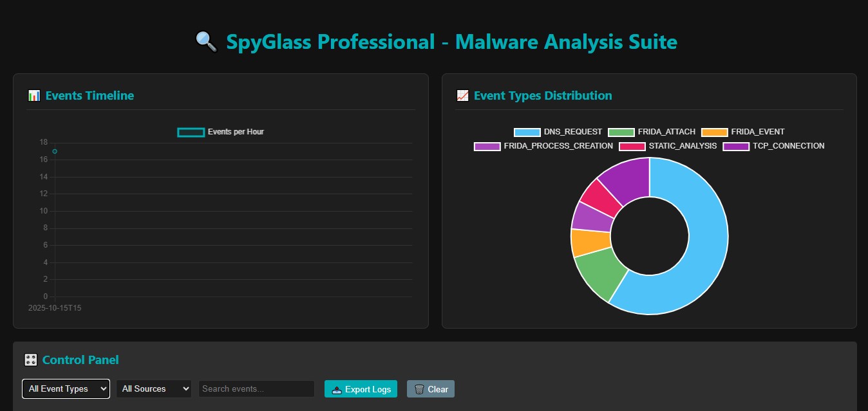Click the data point on Events Timeline
The width and height of the screenshot is (868, 411).
coord(55,151)
